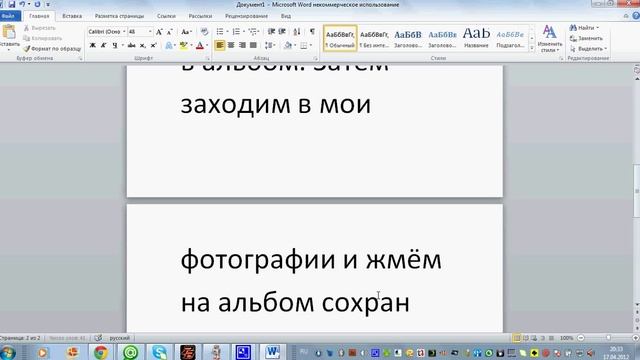Viewport: 640px width, 360px height.
Task: Open the Файл tab
Action: (x=8, y=16)
